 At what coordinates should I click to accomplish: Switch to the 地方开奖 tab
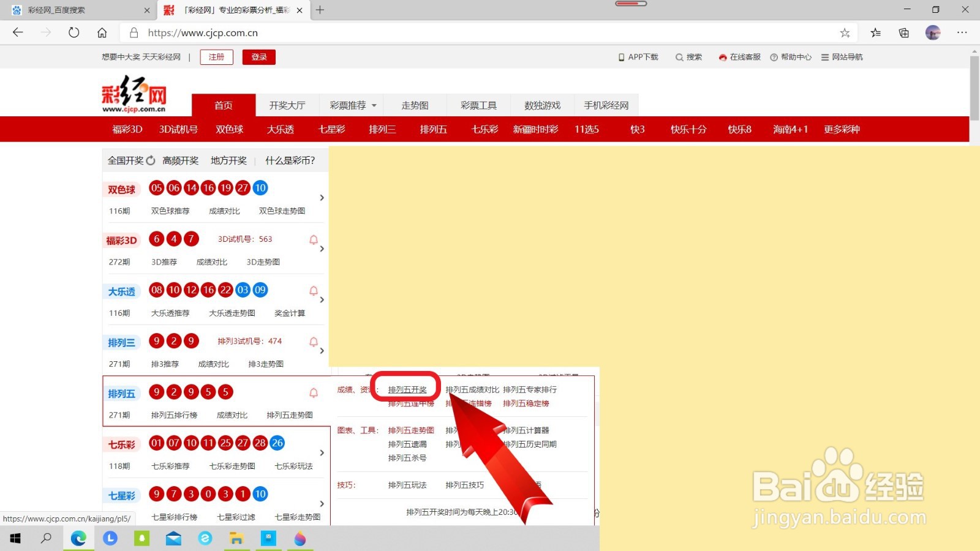[x=228, y=160]
